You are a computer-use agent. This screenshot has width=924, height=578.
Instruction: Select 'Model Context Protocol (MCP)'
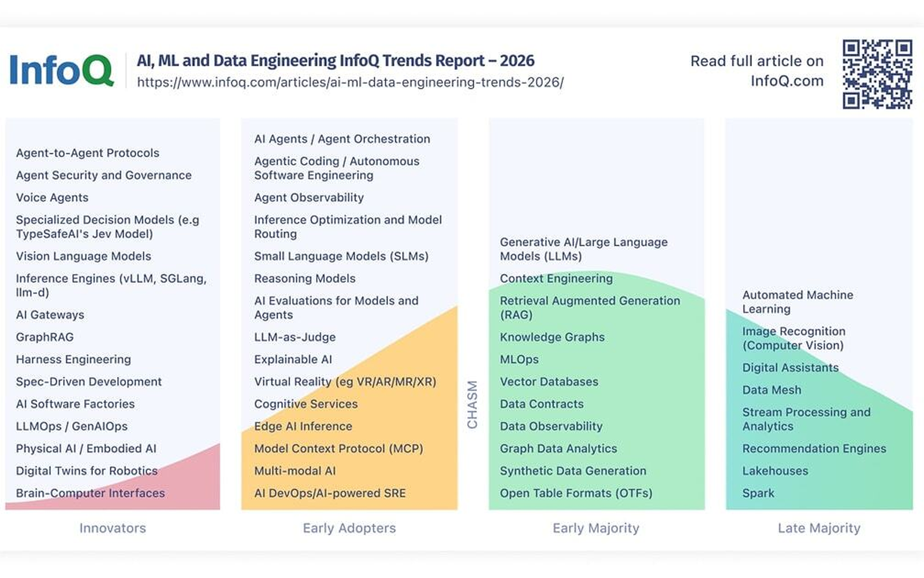(339, 449)
